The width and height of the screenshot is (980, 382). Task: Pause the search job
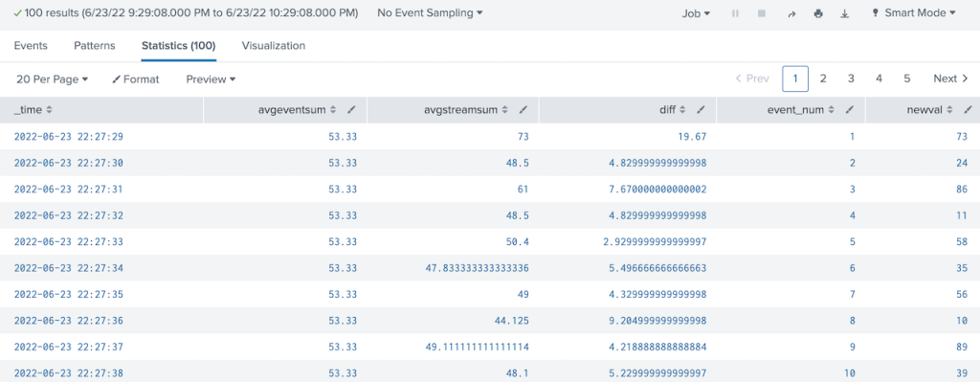pos(735,13)
